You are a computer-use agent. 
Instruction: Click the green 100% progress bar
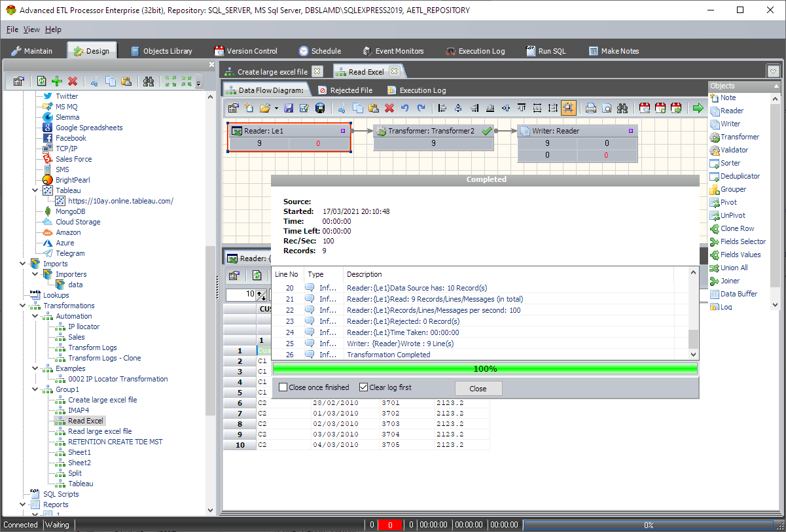click(486, 368)
